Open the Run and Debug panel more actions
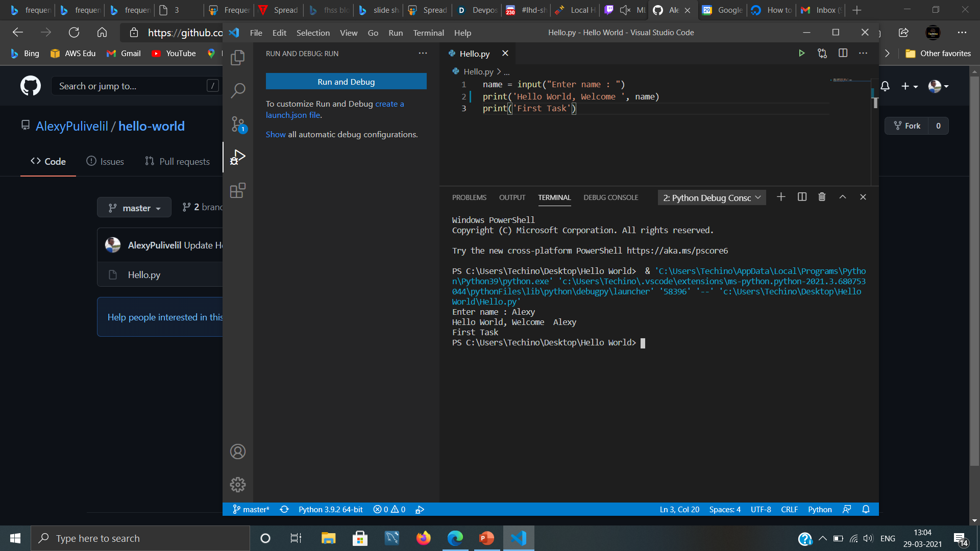Image resolution: width=980 pixels, height=551 pixels. [x=423, y=53]
